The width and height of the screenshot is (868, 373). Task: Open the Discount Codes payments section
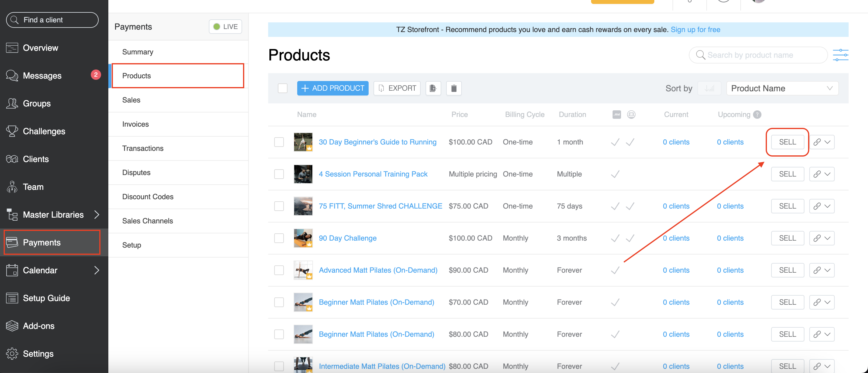148,196
